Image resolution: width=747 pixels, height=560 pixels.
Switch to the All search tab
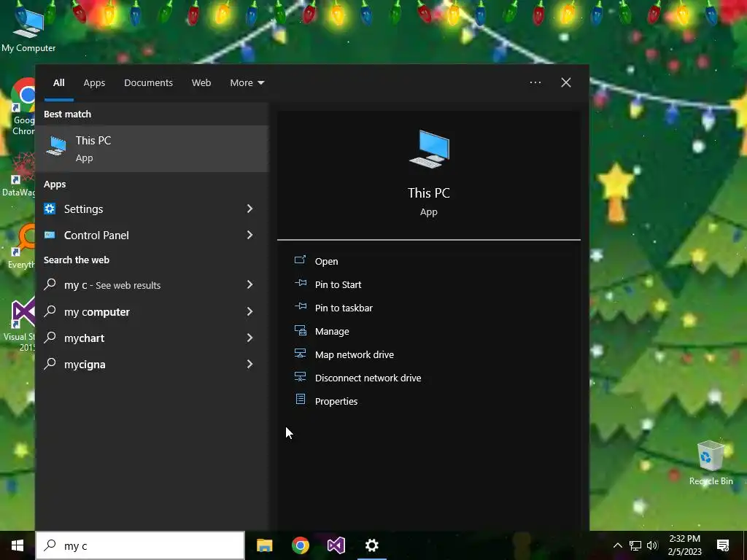tap(58, 82)
